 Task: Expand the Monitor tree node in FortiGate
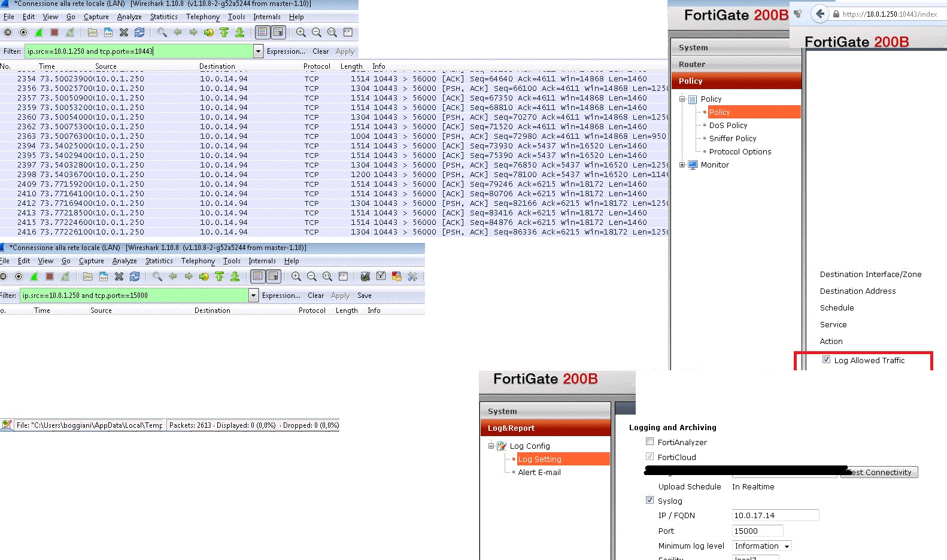(682, 165)
